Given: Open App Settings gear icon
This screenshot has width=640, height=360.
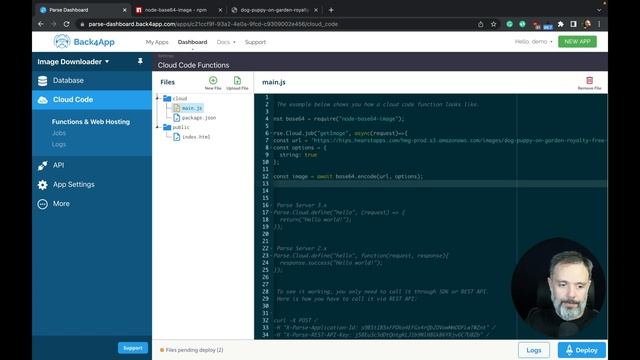Looking at the screenshot, I should point(42,184).
